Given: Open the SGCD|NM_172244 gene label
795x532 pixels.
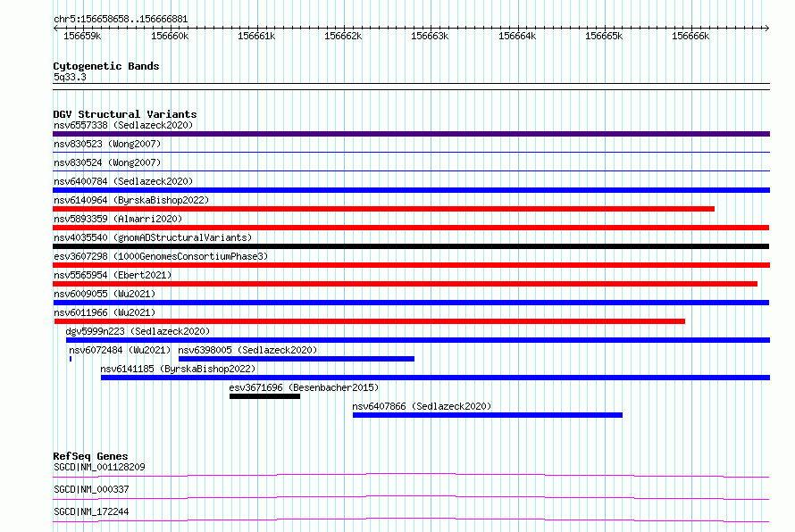Looking at the screenshot, I should [91, 511].
